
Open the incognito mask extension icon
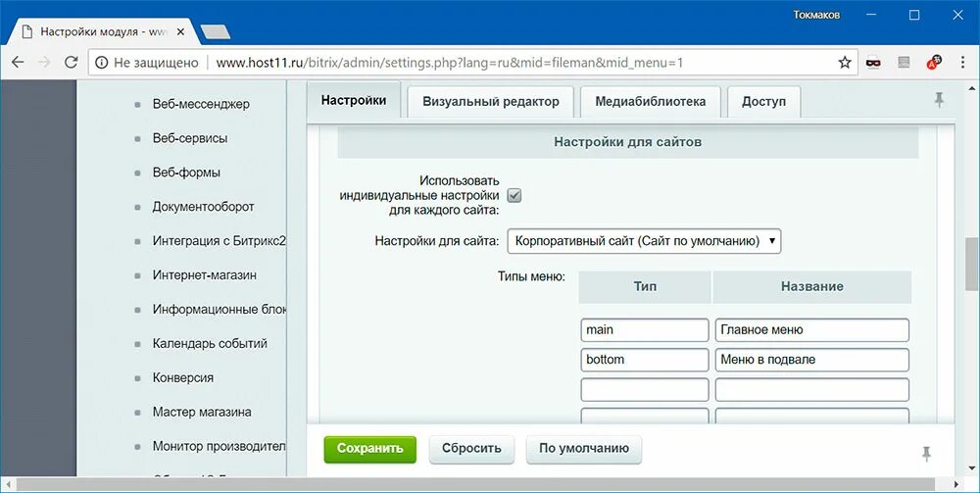coord(874,63)
